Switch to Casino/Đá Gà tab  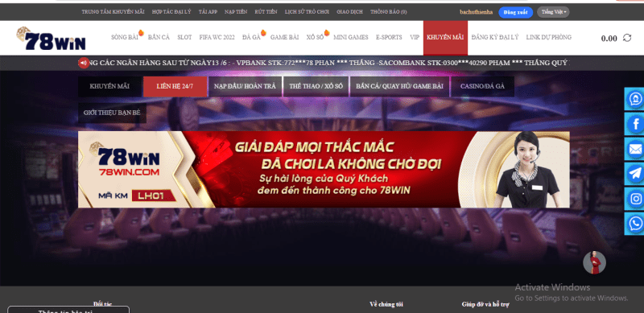tap(482, 86)
